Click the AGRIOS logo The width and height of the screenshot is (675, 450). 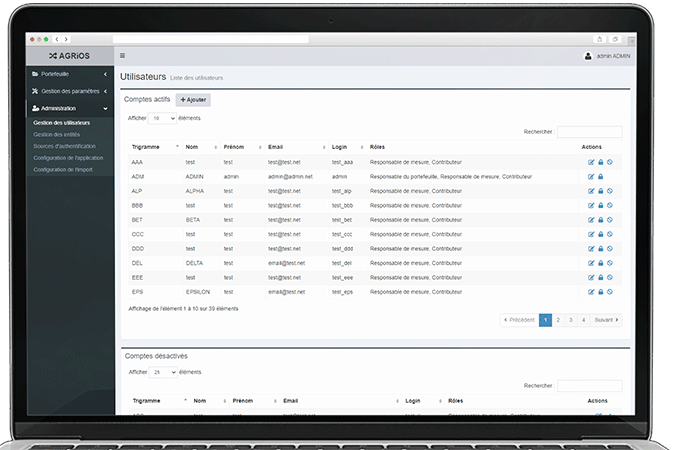tap(69, 56)
